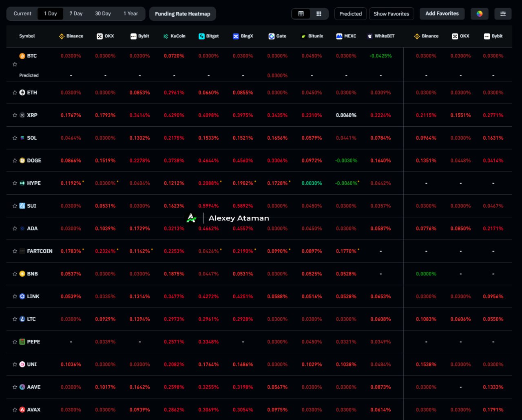Click the FARTCOIN symbol name

pos(40,251)
